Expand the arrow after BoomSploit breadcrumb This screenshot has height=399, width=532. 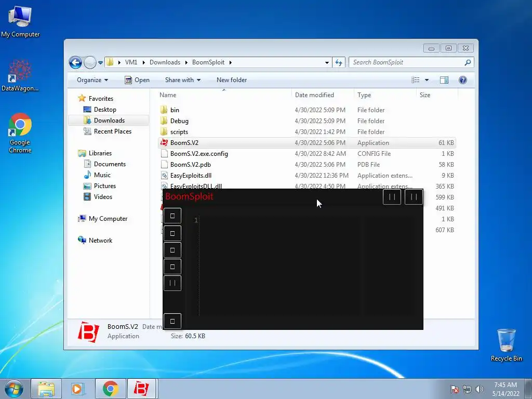tap(230, 62)
